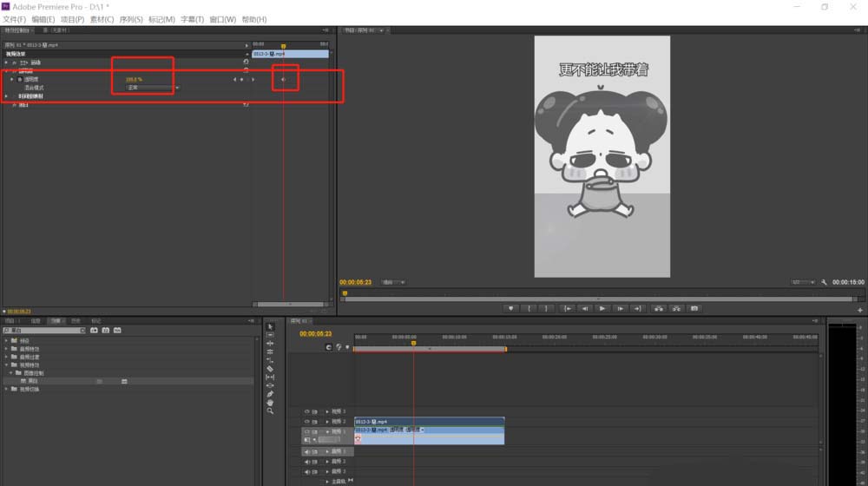Select the Rolling Edit tool

tap(270, 351)
